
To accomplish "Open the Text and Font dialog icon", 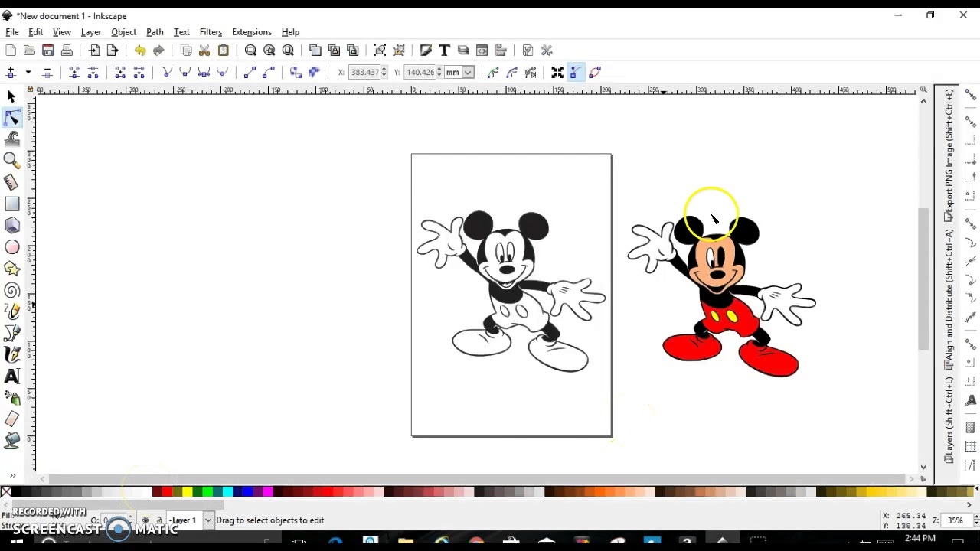I will point(444,51).
